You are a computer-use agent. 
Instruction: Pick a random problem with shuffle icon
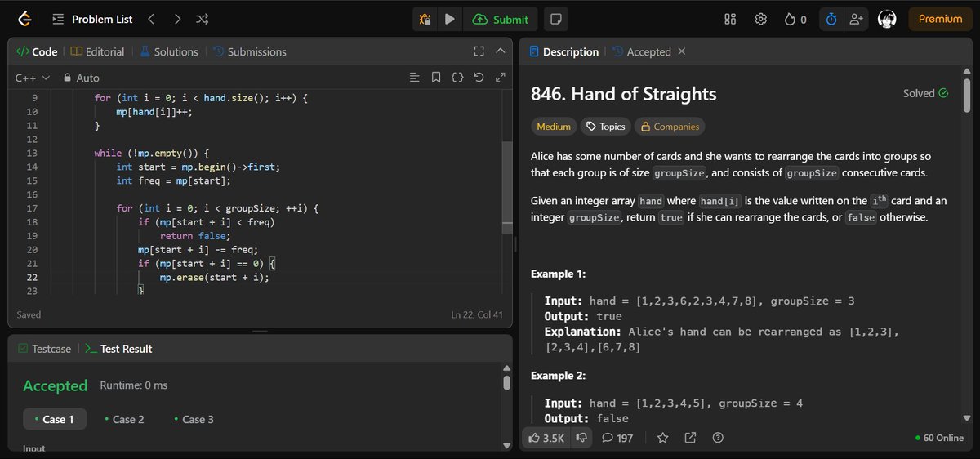(203, 19)
